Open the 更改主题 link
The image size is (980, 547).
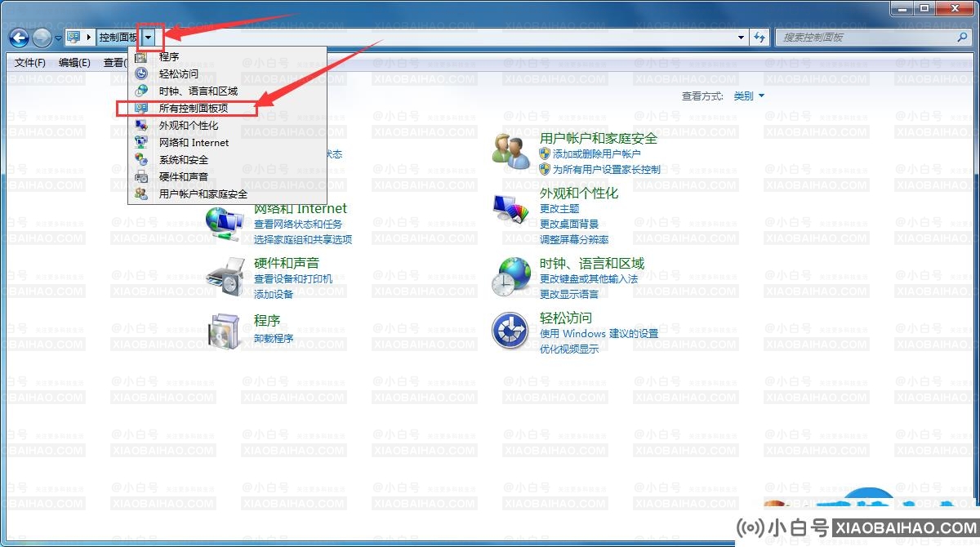[559, 208]
